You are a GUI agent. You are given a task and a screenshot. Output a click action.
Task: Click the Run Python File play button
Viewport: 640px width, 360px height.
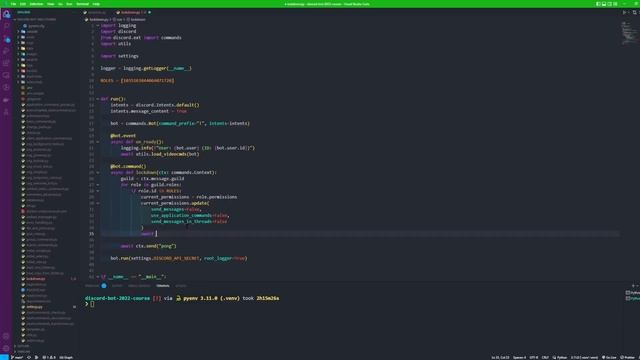click(624, 13)
